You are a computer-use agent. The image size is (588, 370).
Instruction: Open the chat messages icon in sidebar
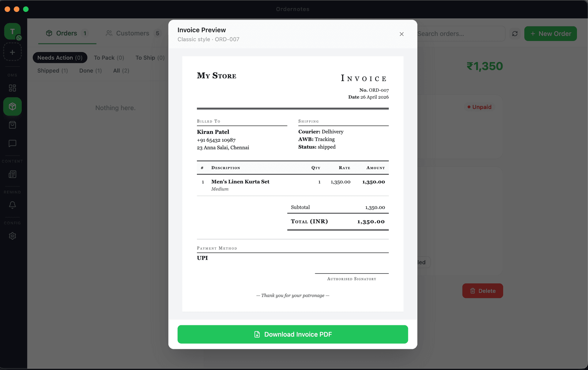(12, 144)
